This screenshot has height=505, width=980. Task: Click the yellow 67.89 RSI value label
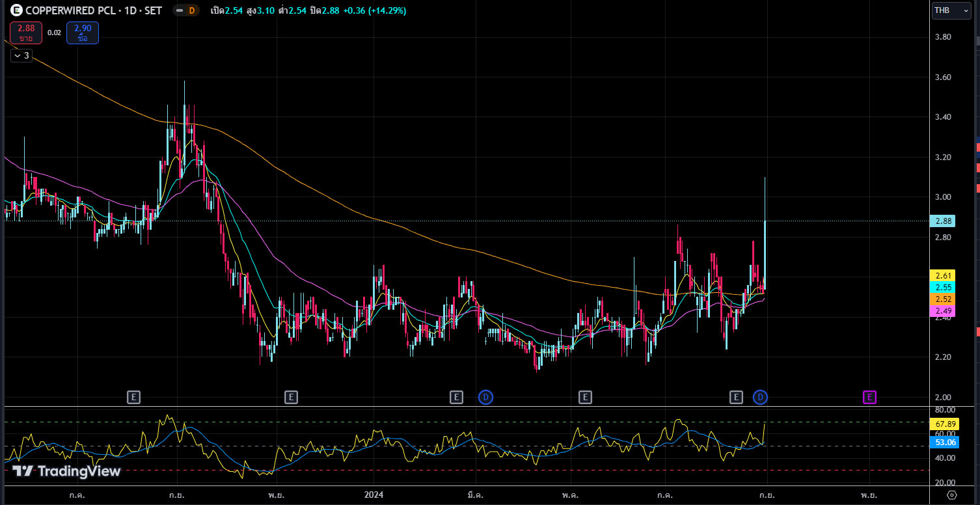point(946,424)
